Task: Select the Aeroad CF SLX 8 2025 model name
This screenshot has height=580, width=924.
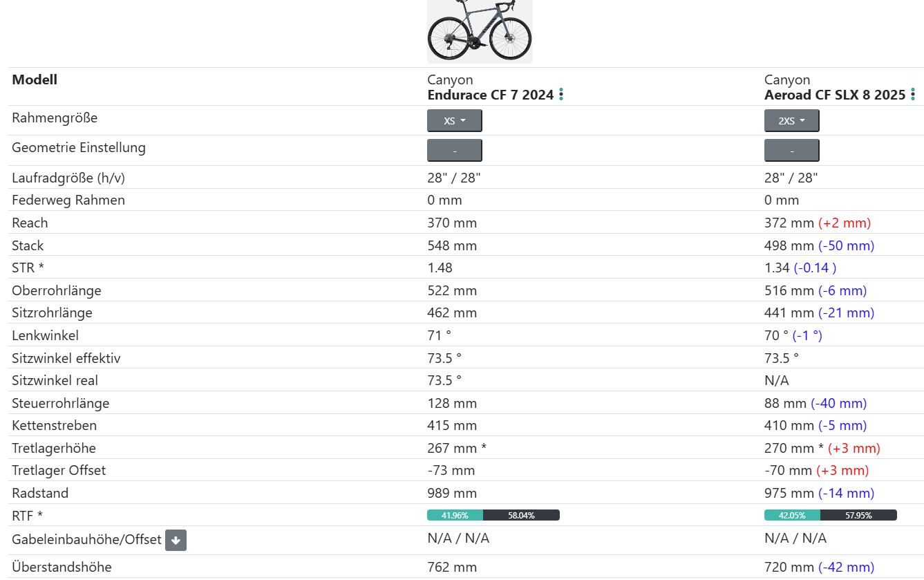Action: pyautogui.click(x=835, y=95)
